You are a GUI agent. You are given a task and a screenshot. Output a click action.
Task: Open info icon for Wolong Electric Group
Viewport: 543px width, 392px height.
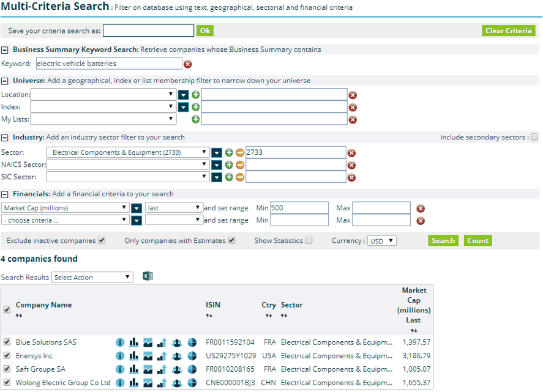120,383
